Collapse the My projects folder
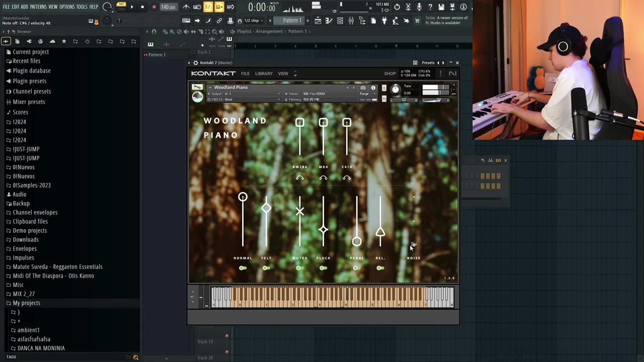The width and height of the screenshot is (644, 362). 26,303
